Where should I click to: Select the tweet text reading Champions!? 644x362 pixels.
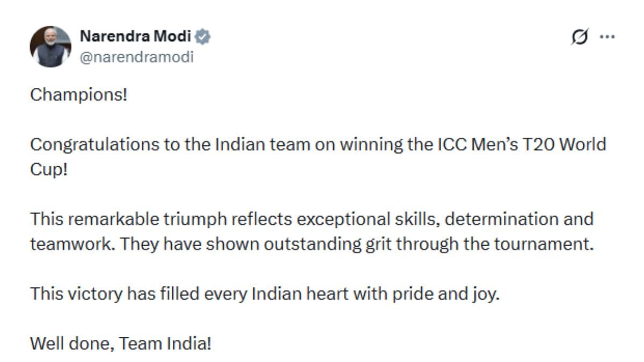(78, 95)
